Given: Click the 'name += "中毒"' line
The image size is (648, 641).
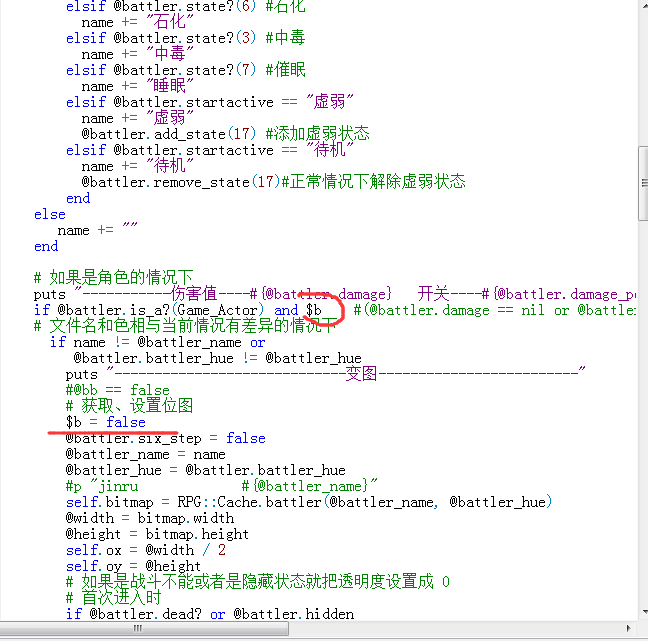Looking at the screenshot, I should click(137, 54).
